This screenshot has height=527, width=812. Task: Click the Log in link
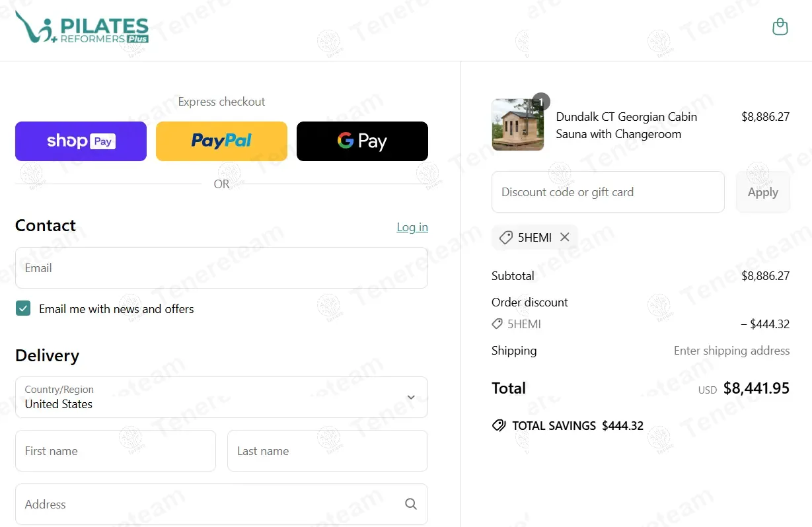pyautogui.click(x=412, y=227)
